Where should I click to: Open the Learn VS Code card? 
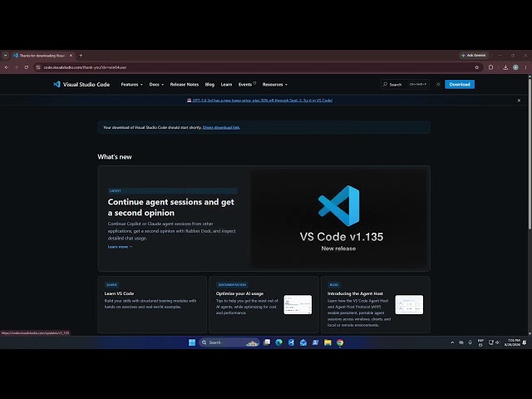pyautogui.click(x=152, y=304)
